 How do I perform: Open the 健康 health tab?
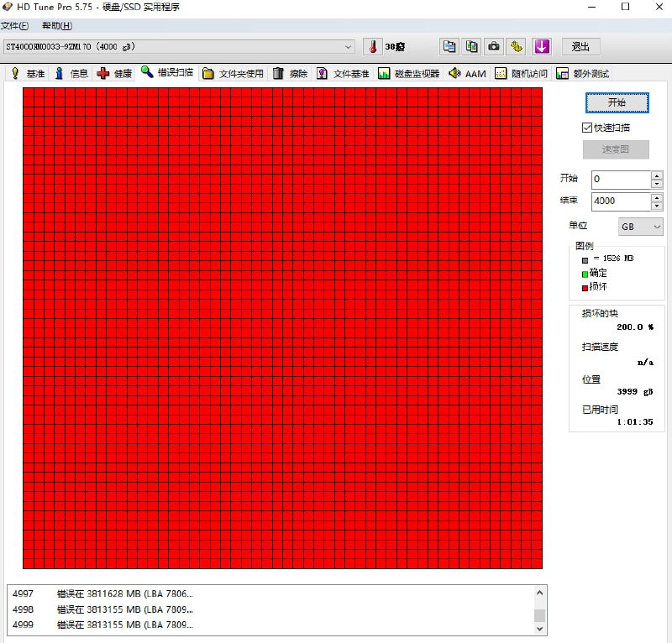pos(115,74)
